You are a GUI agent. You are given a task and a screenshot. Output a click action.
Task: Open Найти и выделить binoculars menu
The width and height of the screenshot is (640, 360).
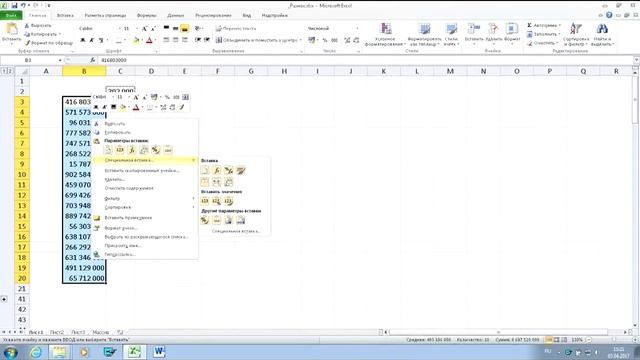[x=602, y=34]
